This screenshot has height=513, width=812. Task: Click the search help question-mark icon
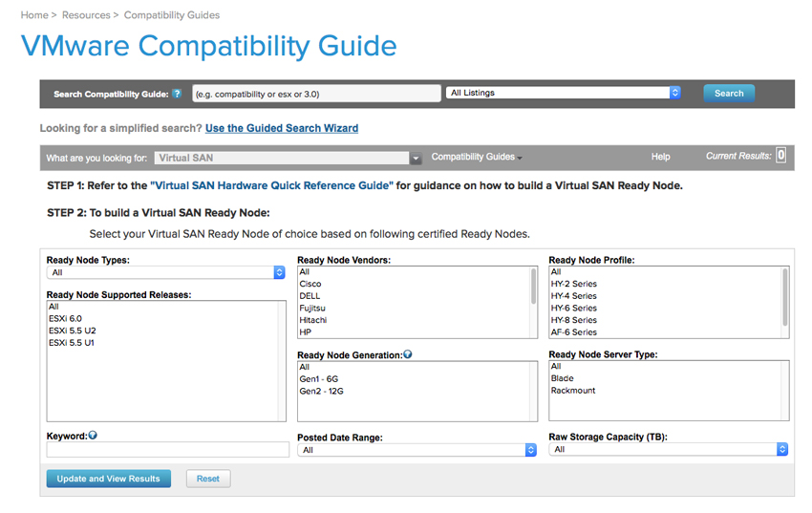[177, 94]
